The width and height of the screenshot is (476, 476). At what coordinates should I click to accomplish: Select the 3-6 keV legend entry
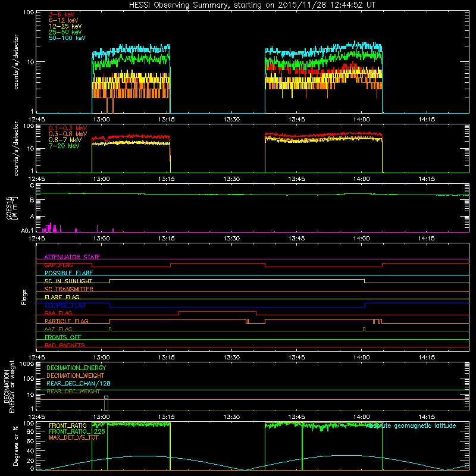(x=61, y=14)
